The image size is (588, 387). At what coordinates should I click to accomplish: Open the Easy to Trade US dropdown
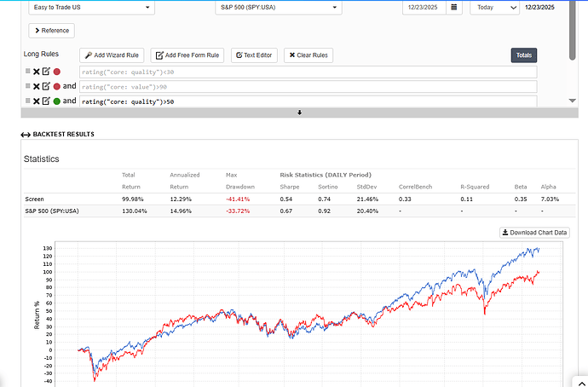tap(91, 7)
